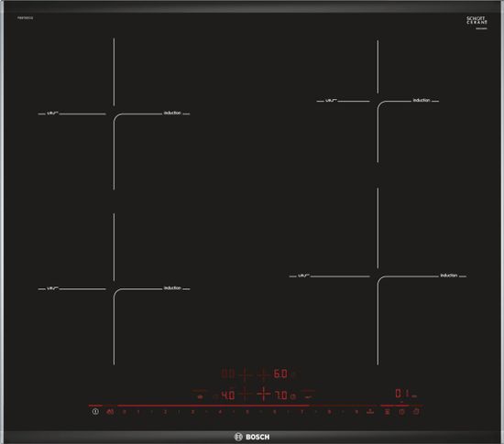Click the induction label of front right zone
Screen dimensions: 504x444
pyautogui.click(x=449, y=276)
